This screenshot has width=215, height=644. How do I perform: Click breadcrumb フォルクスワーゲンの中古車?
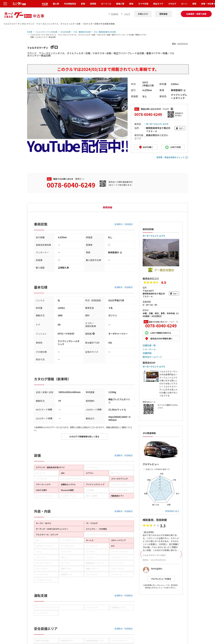coord(46,32)
